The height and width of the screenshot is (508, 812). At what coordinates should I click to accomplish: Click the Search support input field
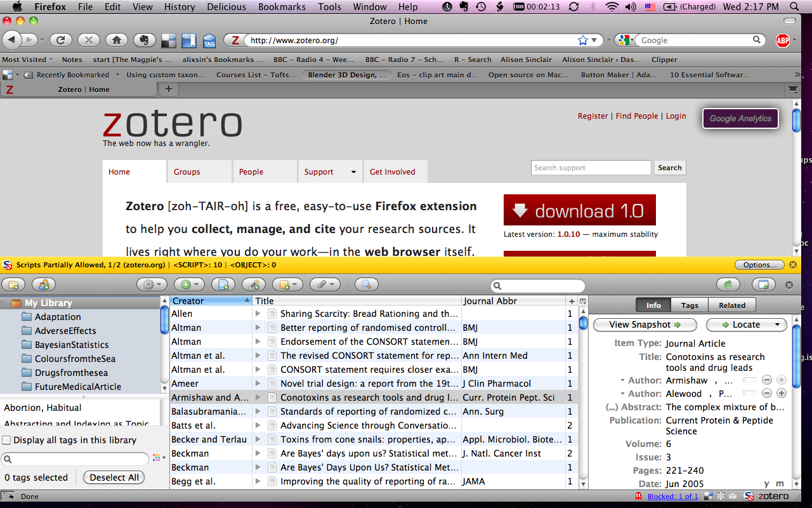tap(591, 168)
